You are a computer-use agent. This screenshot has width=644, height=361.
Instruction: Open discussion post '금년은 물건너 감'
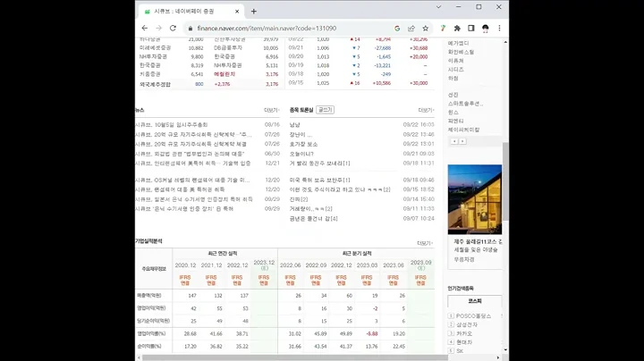coord(313,219)
